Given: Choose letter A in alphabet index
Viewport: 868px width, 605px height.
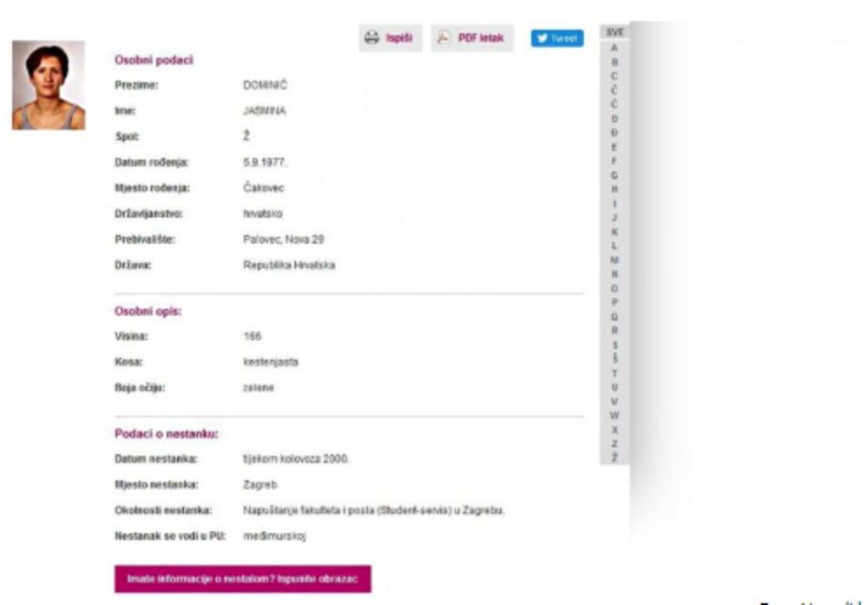Looking at the screenshot, I should [x=614, y=47].
